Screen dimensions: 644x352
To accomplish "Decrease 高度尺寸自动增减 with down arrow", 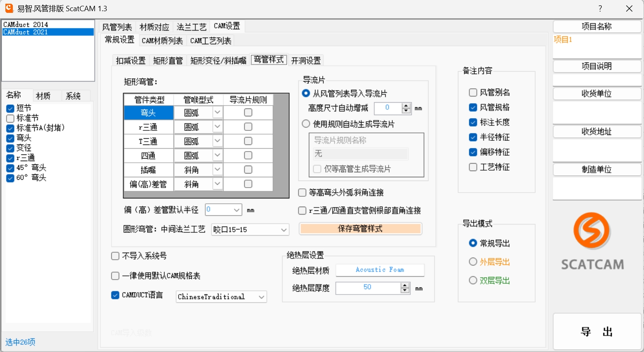I will (x=406, y=111).
